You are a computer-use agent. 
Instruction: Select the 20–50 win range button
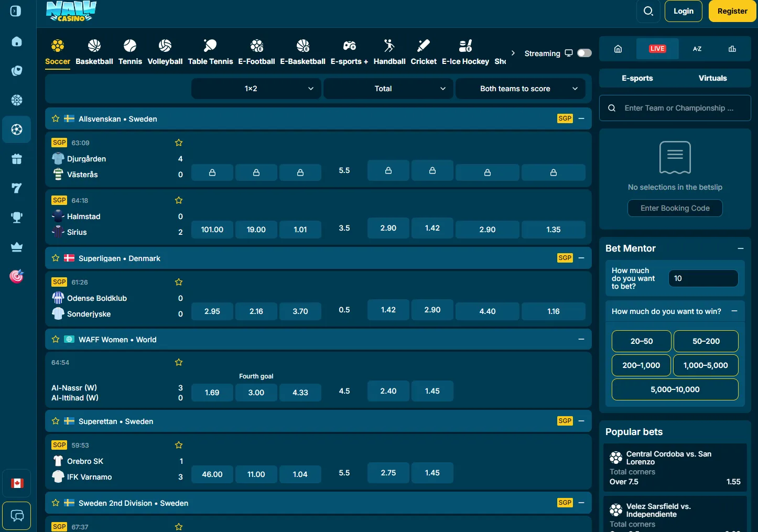point(642,341)
